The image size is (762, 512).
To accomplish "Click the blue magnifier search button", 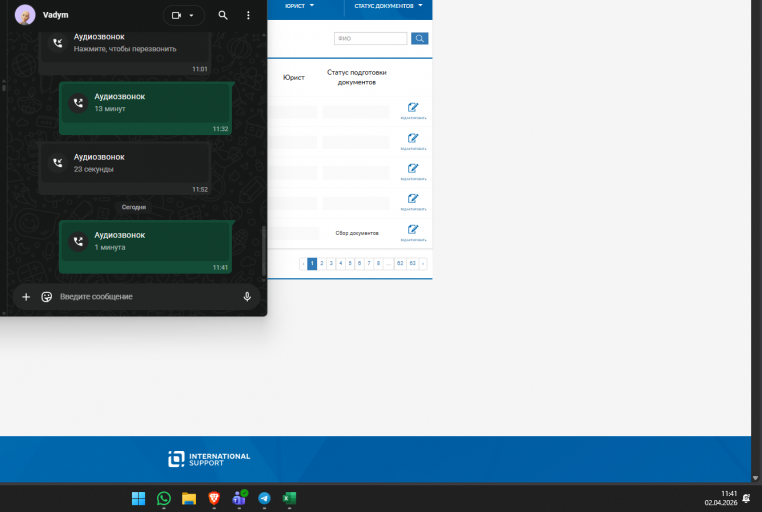I will click(x=419, y=38).
